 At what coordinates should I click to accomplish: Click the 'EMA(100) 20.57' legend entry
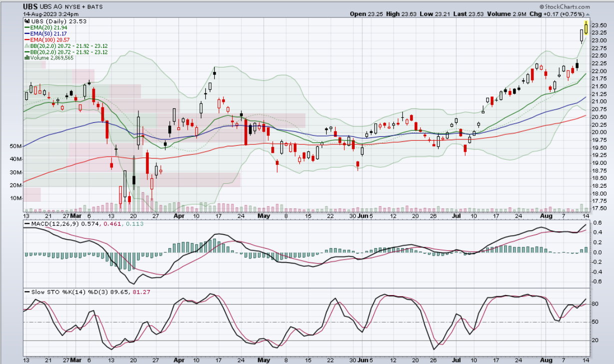(49, 40)
